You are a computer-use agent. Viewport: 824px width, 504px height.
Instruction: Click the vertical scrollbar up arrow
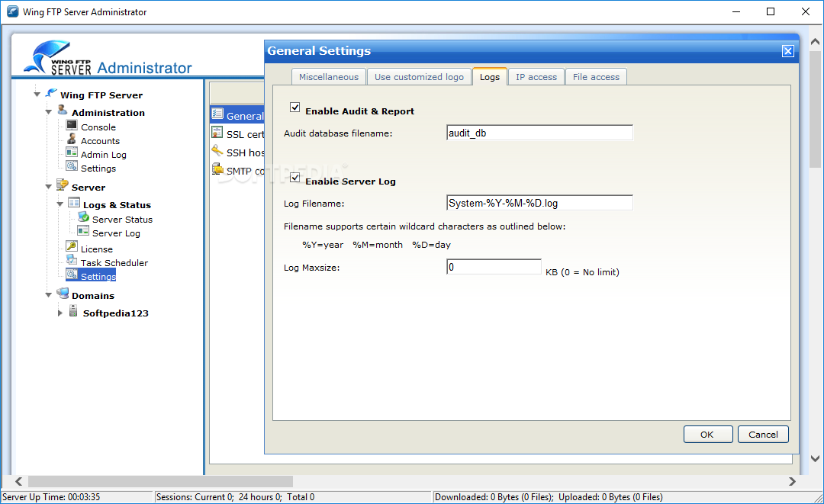coord(815,41)
